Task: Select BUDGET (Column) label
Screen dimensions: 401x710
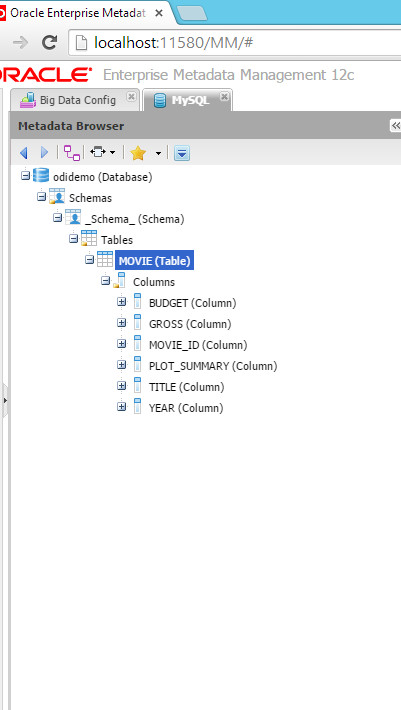Action: click(x=192, y=303)
